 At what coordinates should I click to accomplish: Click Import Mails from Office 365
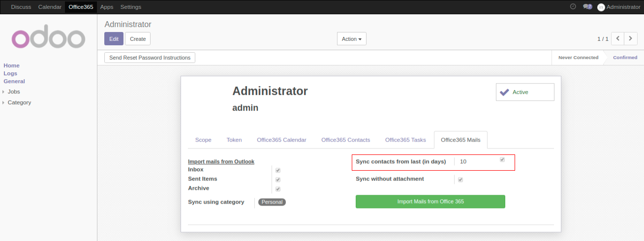pos(430,202)
